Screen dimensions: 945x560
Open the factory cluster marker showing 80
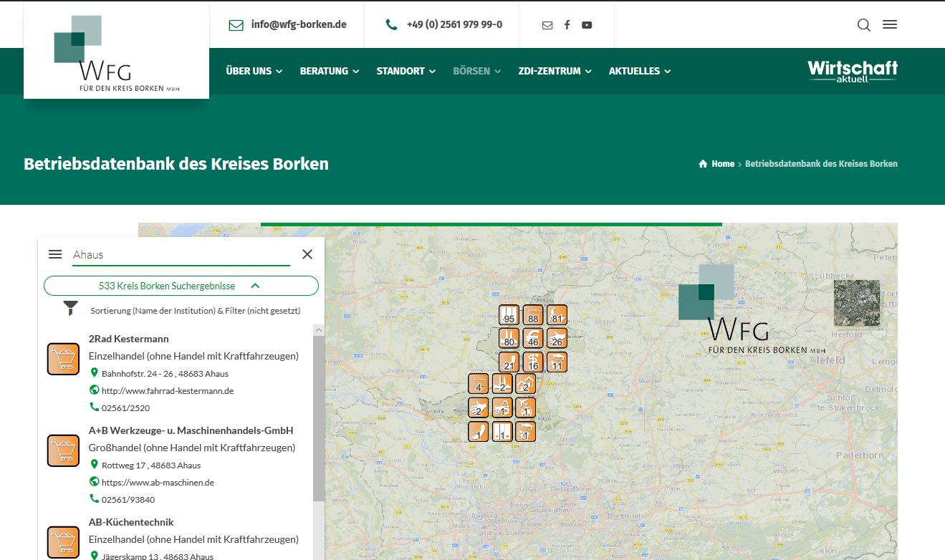click(x=509, y=339)
